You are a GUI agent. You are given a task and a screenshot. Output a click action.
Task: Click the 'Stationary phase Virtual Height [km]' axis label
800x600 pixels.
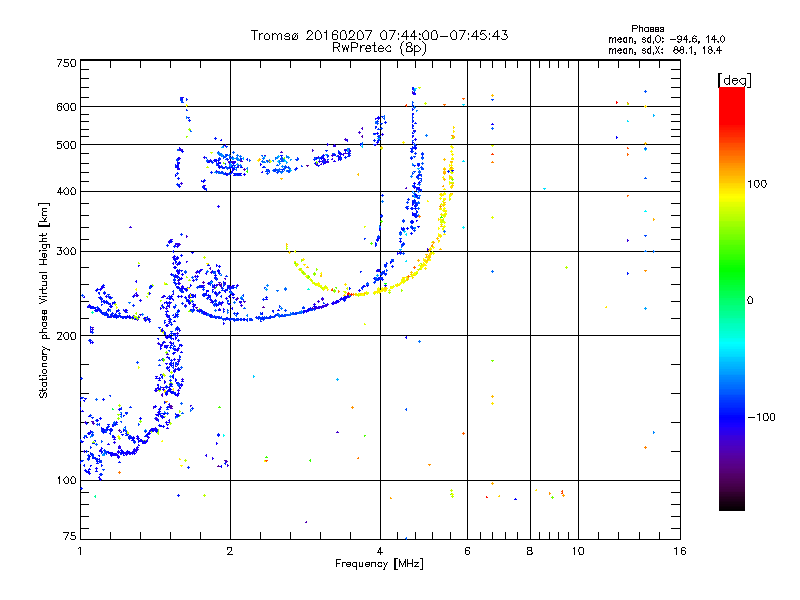43,301
